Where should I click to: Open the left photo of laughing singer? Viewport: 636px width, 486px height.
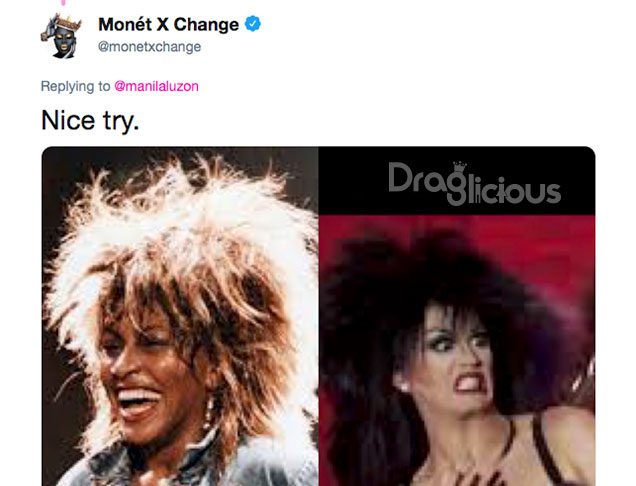180,316
